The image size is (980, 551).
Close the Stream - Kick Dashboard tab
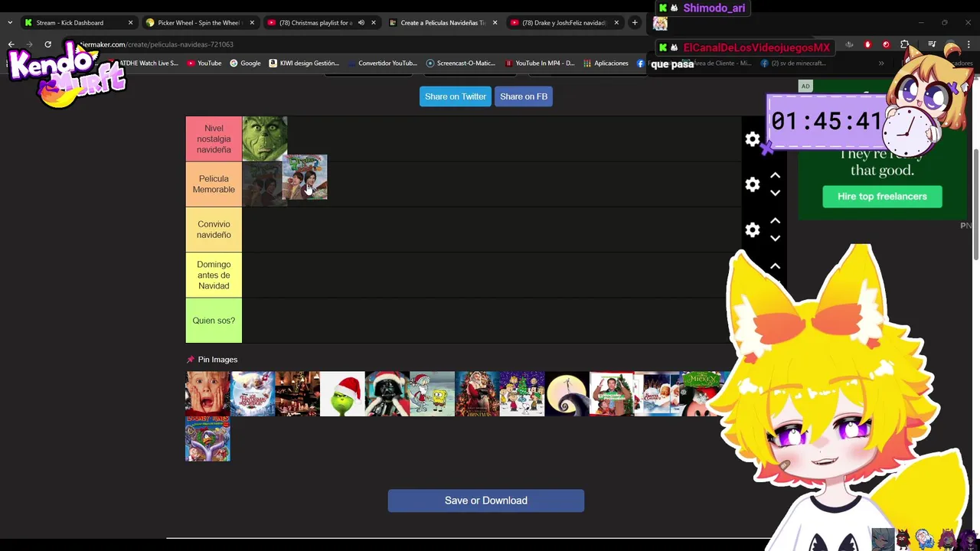[130, 23]
